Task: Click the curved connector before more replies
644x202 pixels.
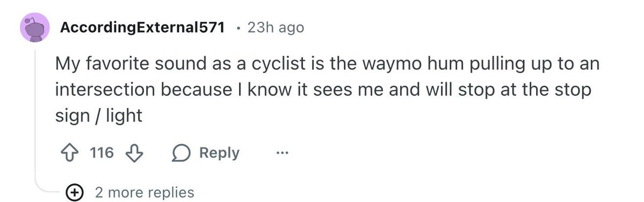Action: coord(48,185)
